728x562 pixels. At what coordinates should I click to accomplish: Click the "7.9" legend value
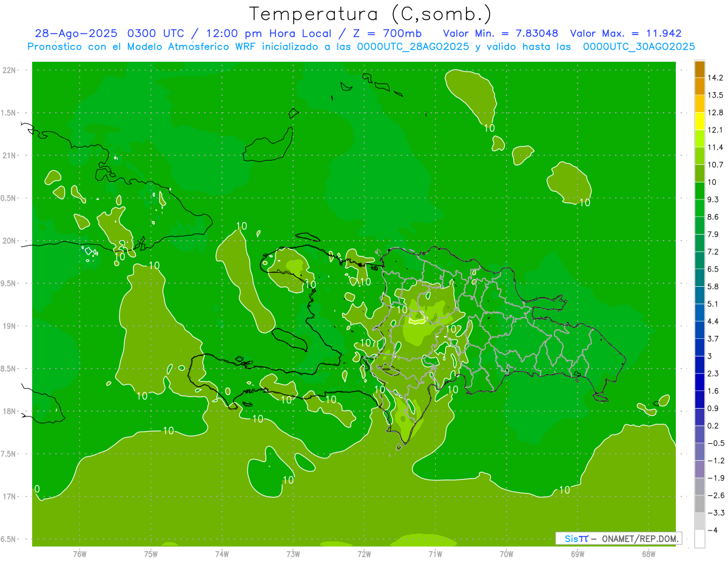tap(713, 235)
